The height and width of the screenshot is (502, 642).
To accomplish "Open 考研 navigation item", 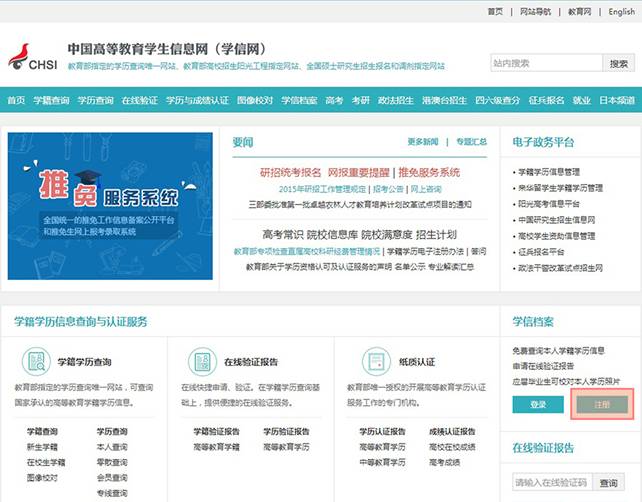I will click(361, 100).
